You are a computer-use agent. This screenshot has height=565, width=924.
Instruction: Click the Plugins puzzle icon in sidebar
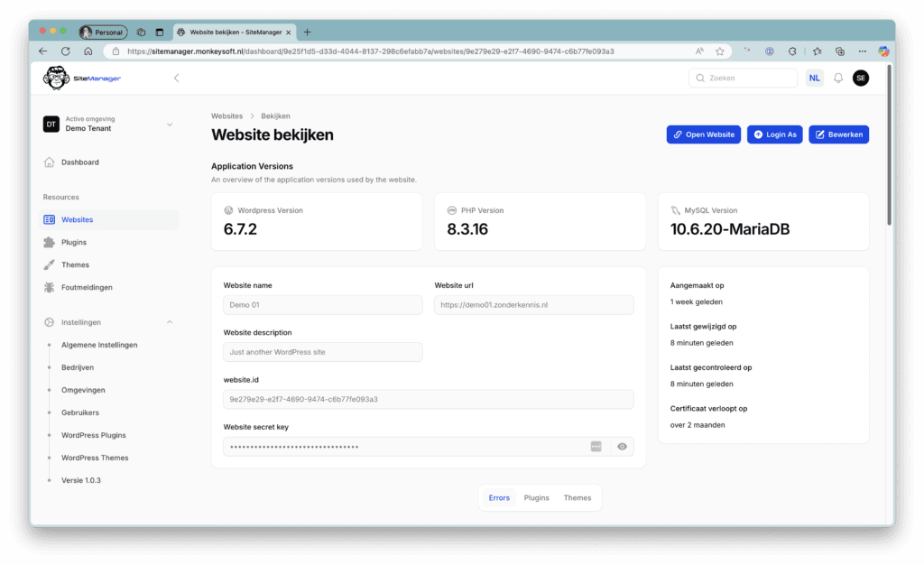[50, 243]
